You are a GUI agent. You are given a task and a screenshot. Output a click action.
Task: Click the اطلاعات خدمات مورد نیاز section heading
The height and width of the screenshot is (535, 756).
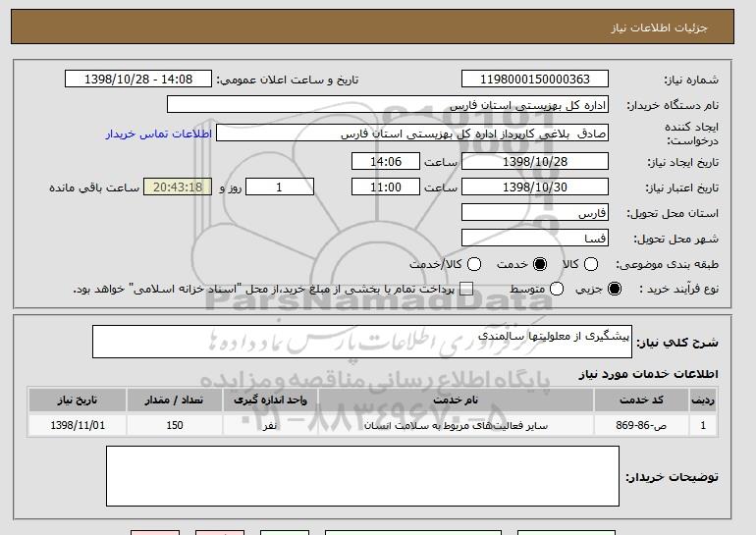(x=648, y=374)
